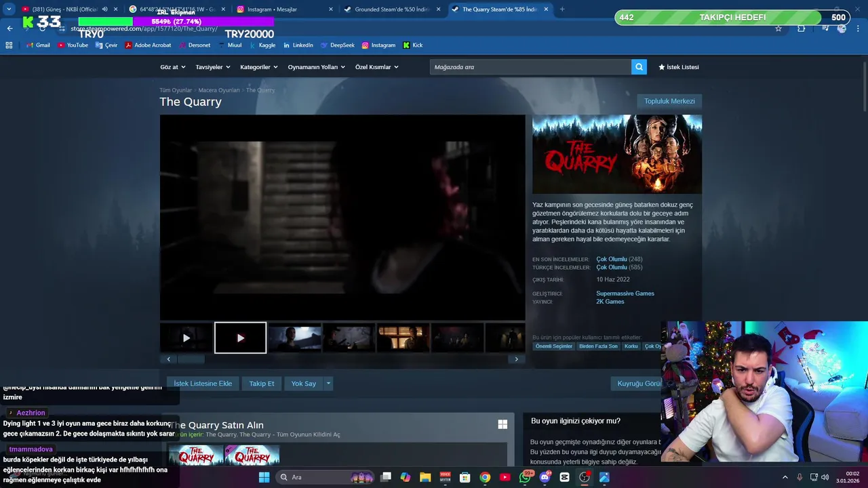This screenshot has width=868, height=488.
Task: Open the Kaggle bookmark
Action: click(262, 45)
